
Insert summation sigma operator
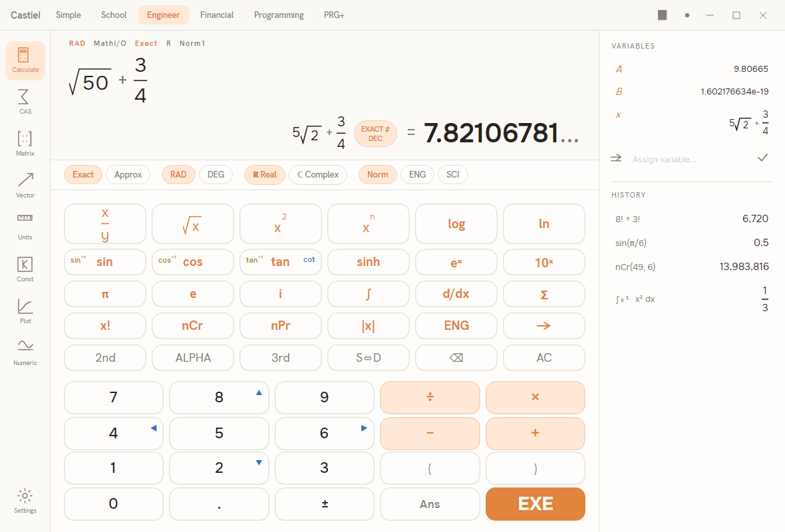pyautogui.click(x=544, y=294)
